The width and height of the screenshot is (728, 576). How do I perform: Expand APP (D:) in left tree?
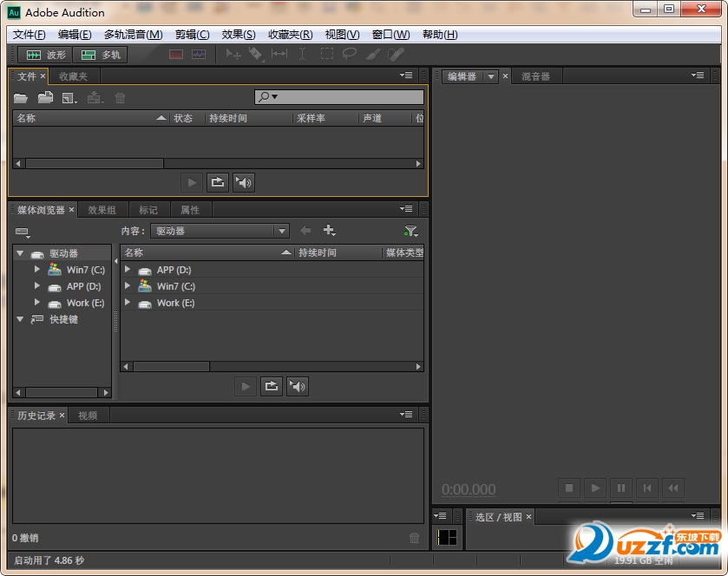pos(37,286)
